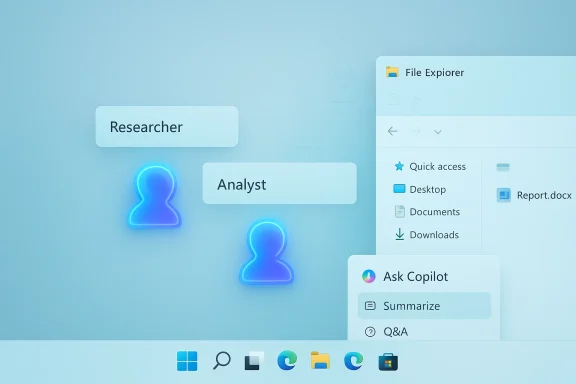This screenshot has height=384, width=576.
Task: Open taskbar Search magnifier
Action: [x=222, y=360]
